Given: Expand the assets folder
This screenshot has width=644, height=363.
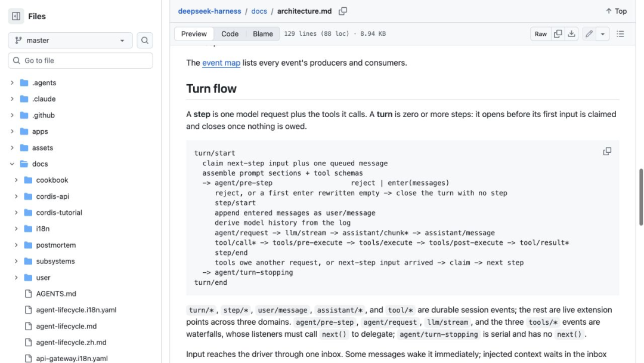Looking at the screenshot, I should point(12,147).
